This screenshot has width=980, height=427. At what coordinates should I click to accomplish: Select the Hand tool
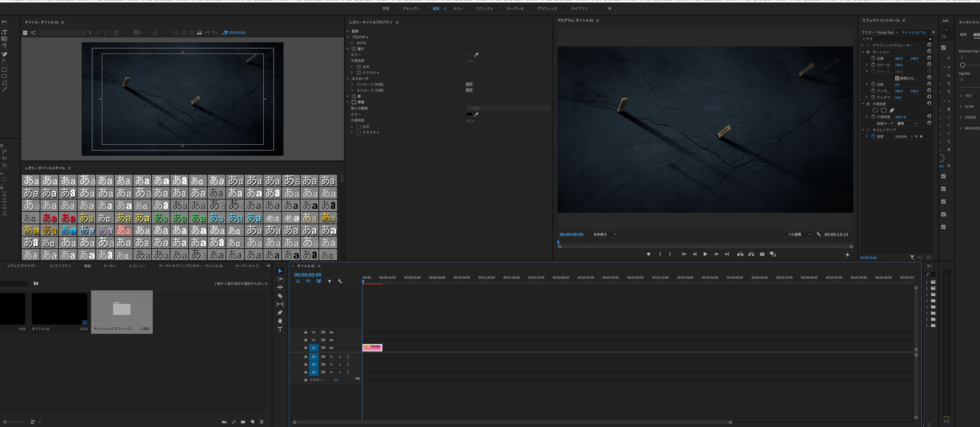pos(280,321)
